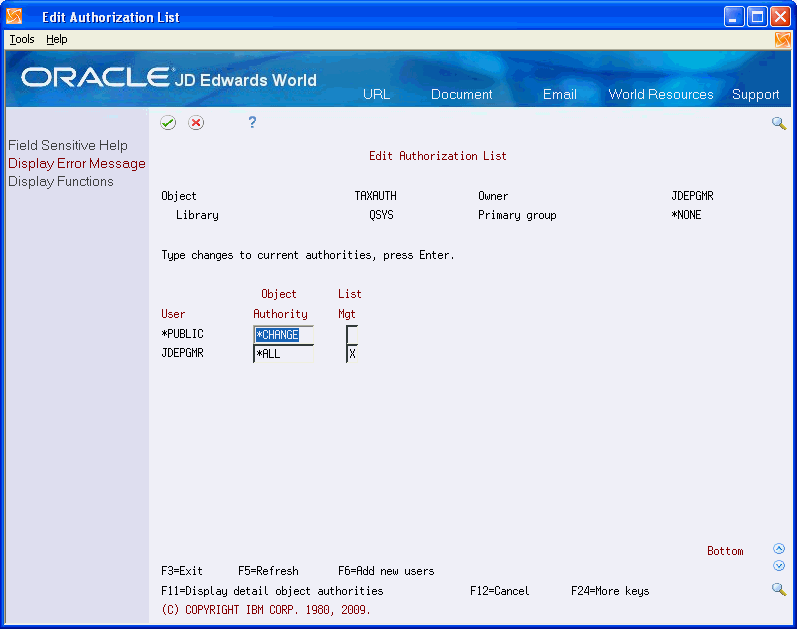Select Display Error Message

77,163
